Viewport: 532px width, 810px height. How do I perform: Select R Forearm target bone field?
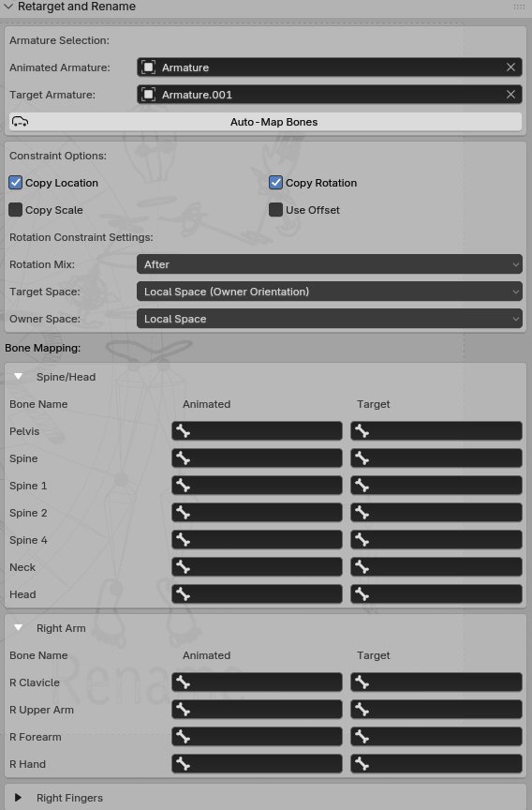[436, 737]
